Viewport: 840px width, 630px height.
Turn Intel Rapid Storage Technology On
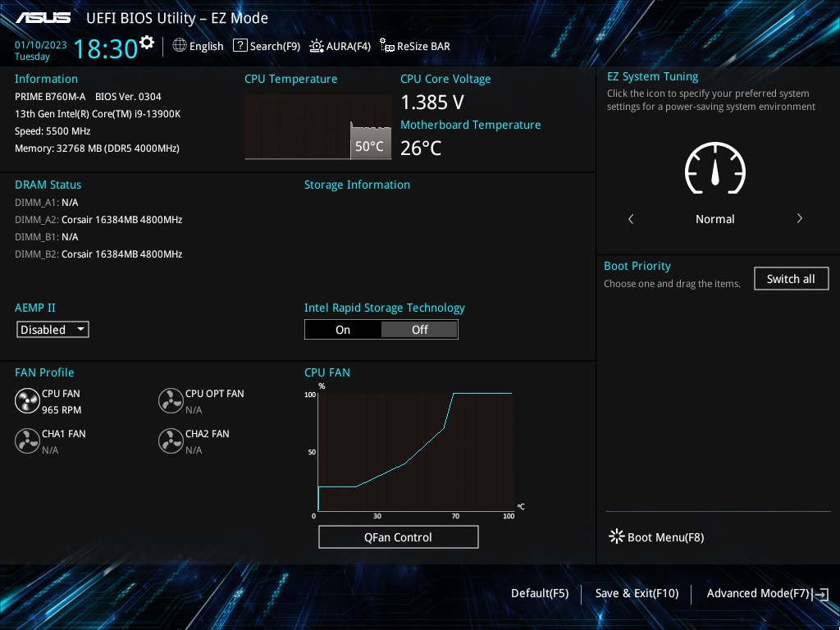pyautogui.click(x=343, y=330)
